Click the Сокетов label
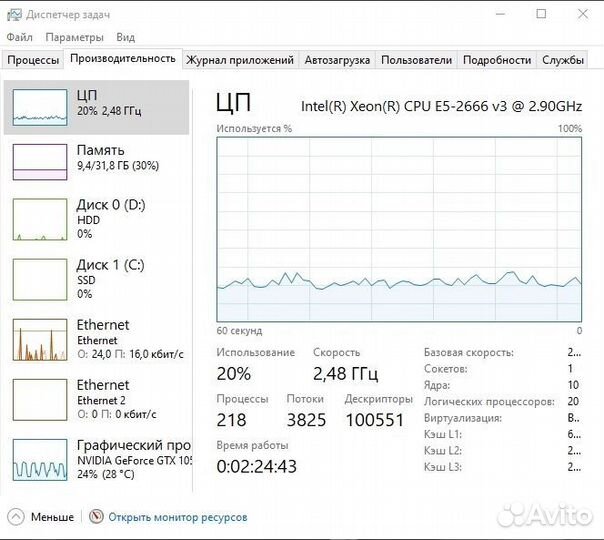 coord(446,369)
